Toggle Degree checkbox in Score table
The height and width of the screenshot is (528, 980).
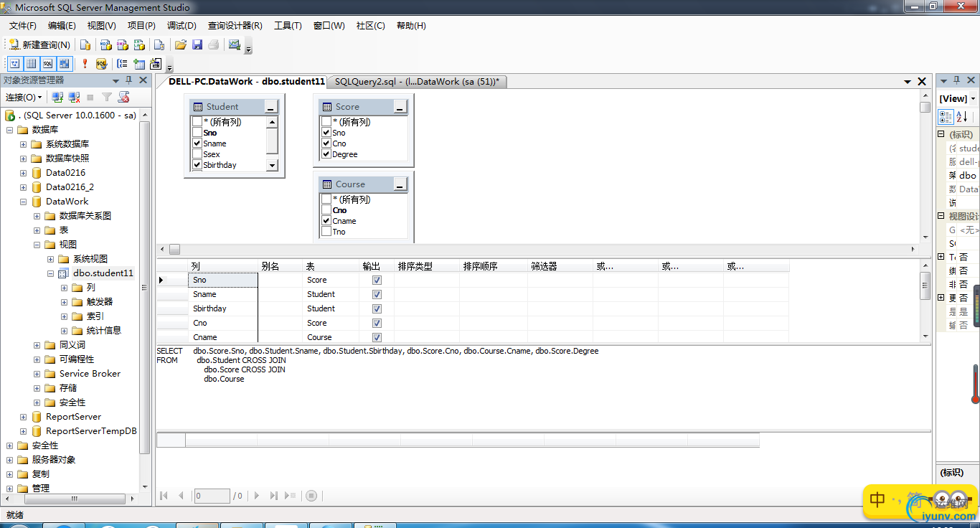[326, 154]
